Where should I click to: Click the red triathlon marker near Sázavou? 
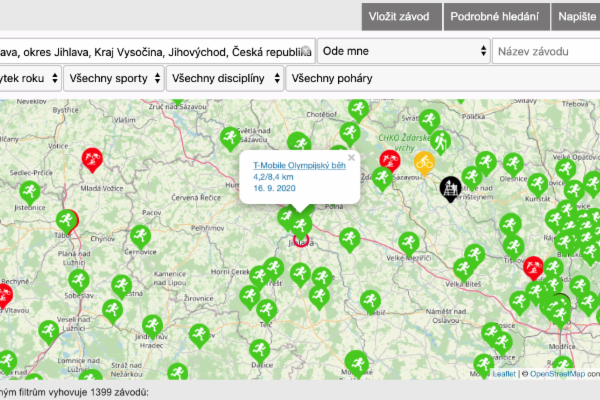click(390, 159)
